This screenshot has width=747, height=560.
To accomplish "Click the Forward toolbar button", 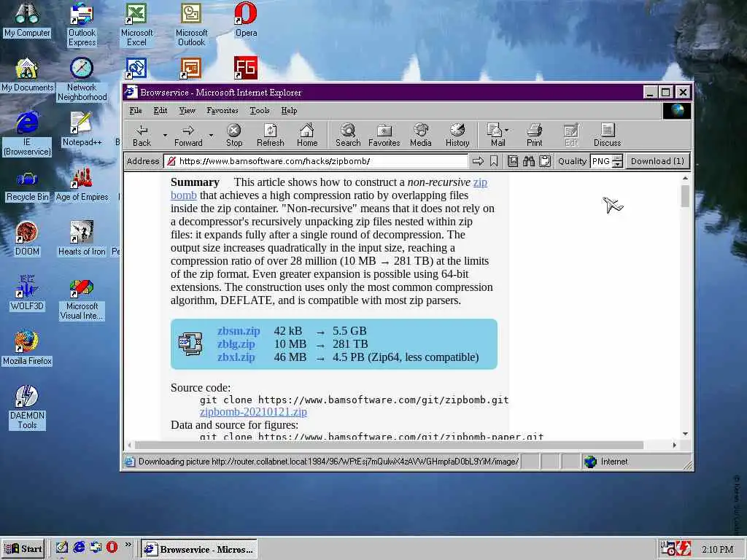I will [x=188, y=135].
